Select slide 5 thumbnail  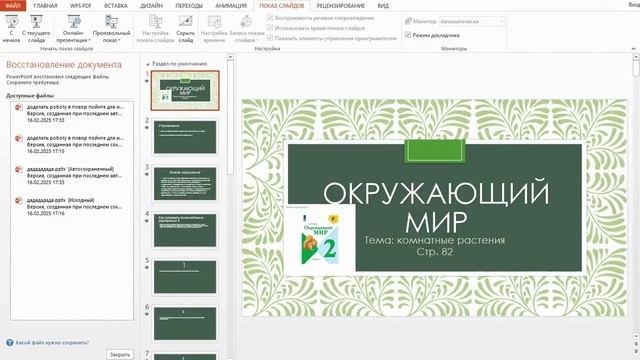point(185,277)
